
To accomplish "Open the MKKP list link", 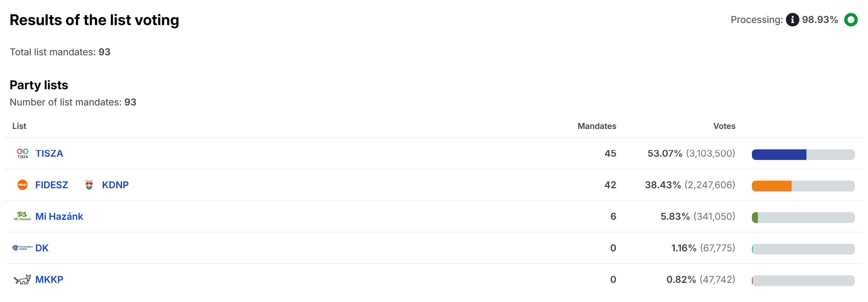I will pos(49,279).
